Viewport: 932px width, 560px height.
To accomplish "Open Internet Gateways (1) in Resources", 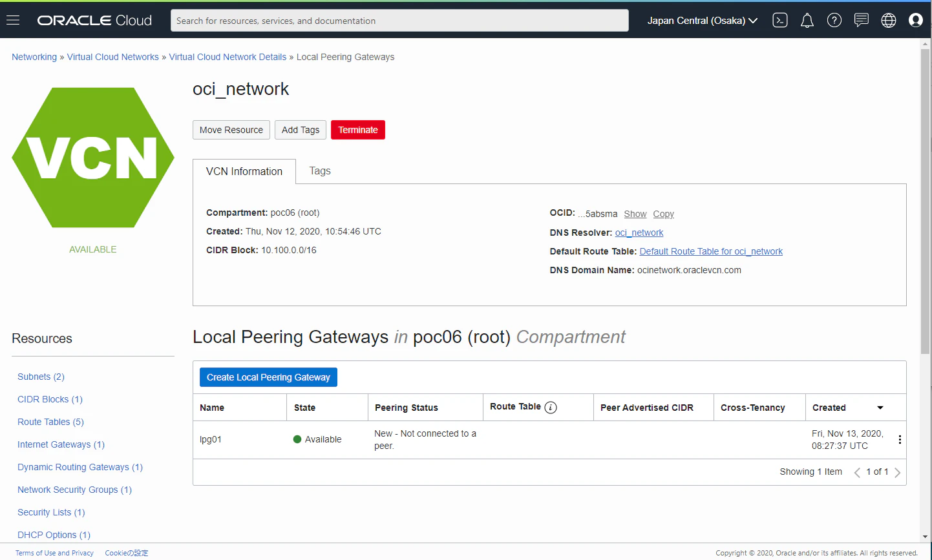I will (61, 444).
